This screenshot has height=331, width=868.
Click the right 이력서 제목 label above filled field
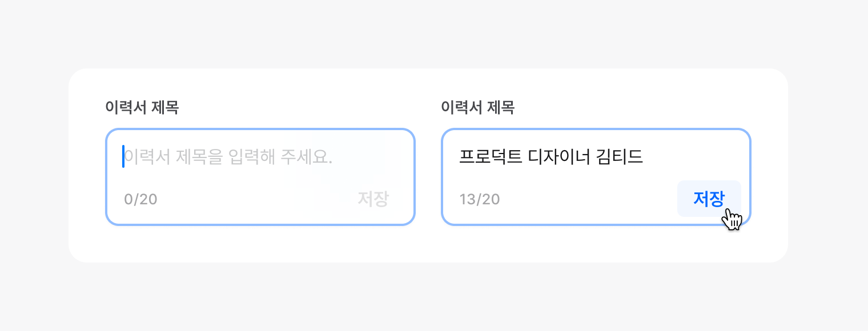477,107
